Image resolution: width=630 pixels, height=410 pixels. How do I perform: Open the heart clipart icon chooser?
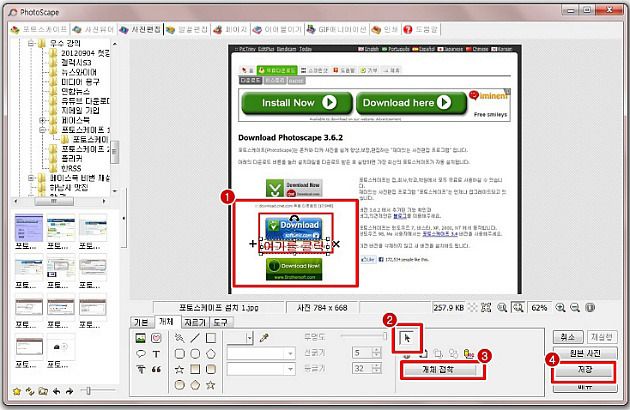tap(156, 338)
